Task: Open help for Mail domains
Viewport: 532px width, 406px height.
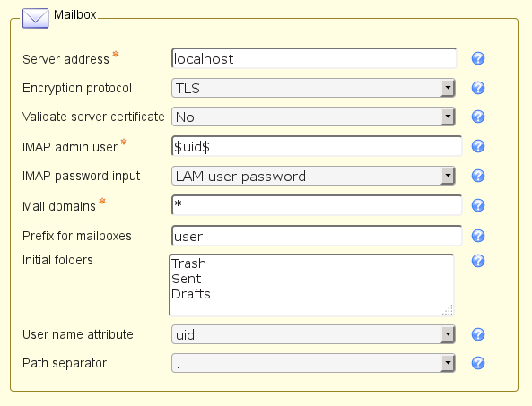Action: pyautogui.click(x=478, y=205)
